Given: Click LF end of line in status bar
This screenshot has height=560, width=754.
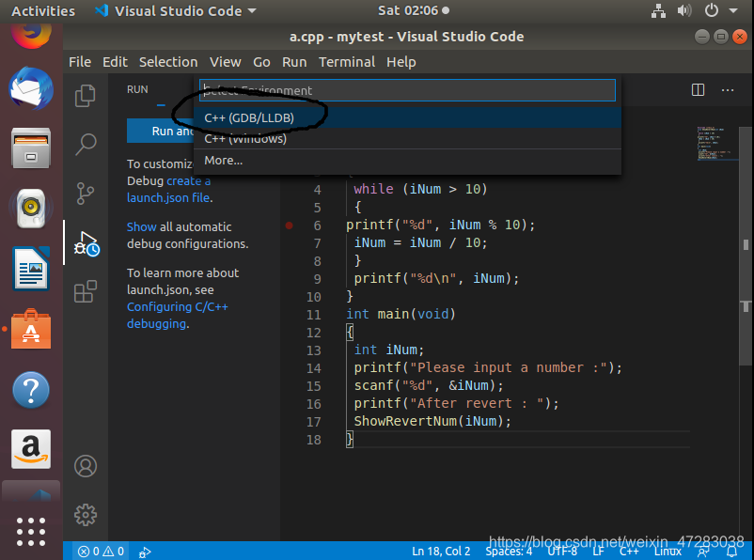Looking at the screenshot, I should (598, 552).
